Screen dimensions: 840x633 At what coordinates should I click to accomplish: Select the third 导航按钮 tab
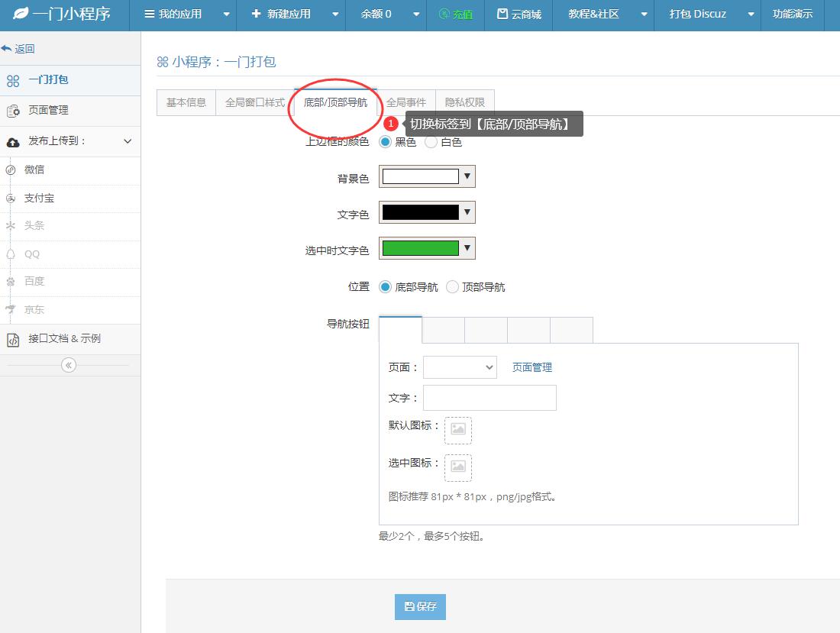point(486,330)
